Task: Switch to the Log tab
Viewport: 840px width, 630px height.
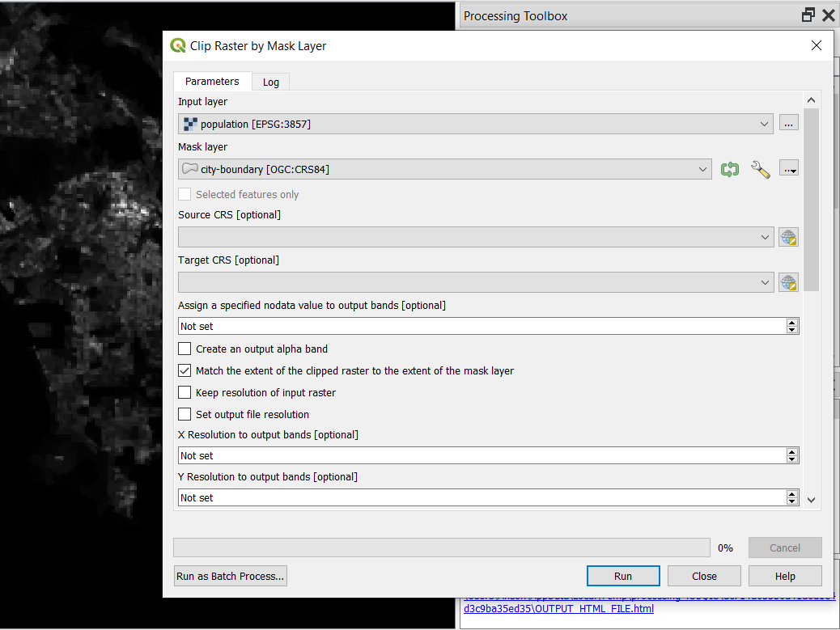Action: (x=269, y=81)
